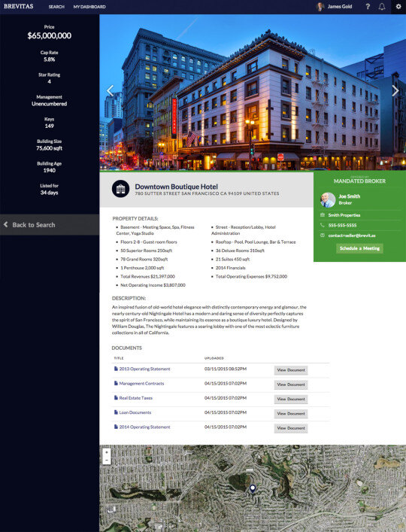Viewport: 406px width, 532px height.
Task: Click the back arrow beside Back to Search
Action: point(6,224)
